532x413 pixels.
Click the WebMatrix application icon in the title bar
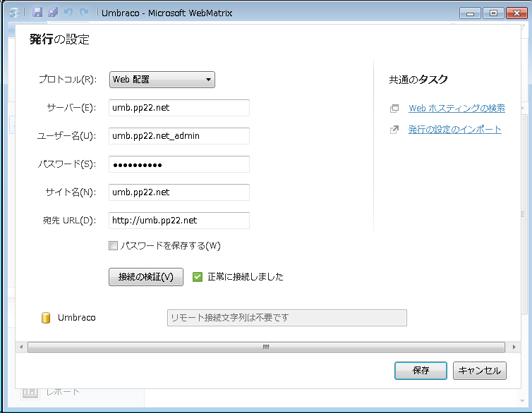[15, 13]
